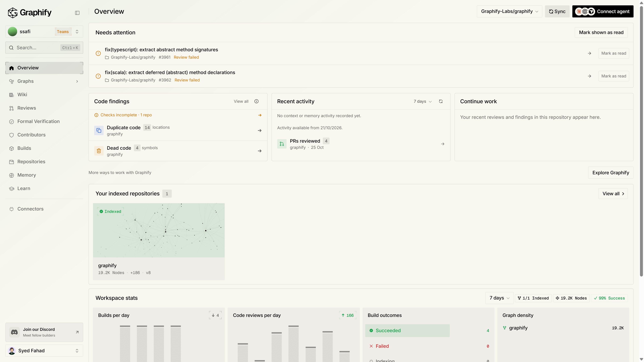Click warning icon for scala fix
The image size is (644, 362).
98,76
